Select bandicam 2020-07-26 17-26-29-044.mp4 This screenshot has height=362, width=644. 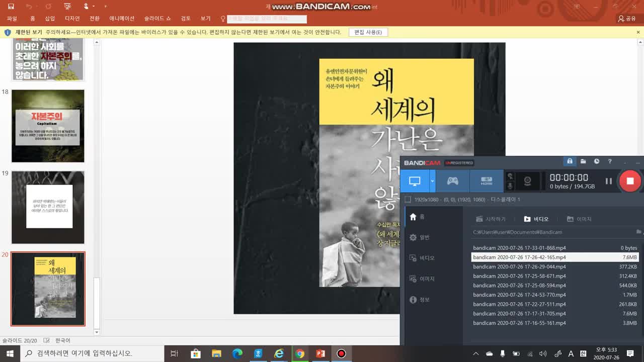pyautogui.click(x=555, y=266)
